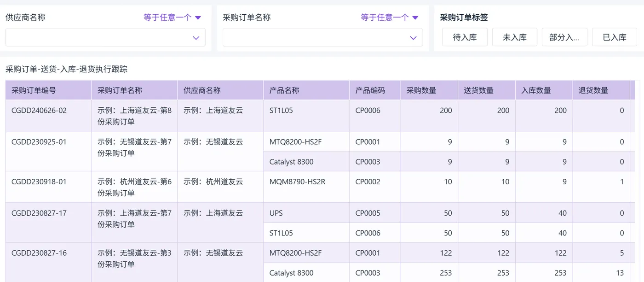Filter by 部分入... tag
644x282 pixels.
564,37
